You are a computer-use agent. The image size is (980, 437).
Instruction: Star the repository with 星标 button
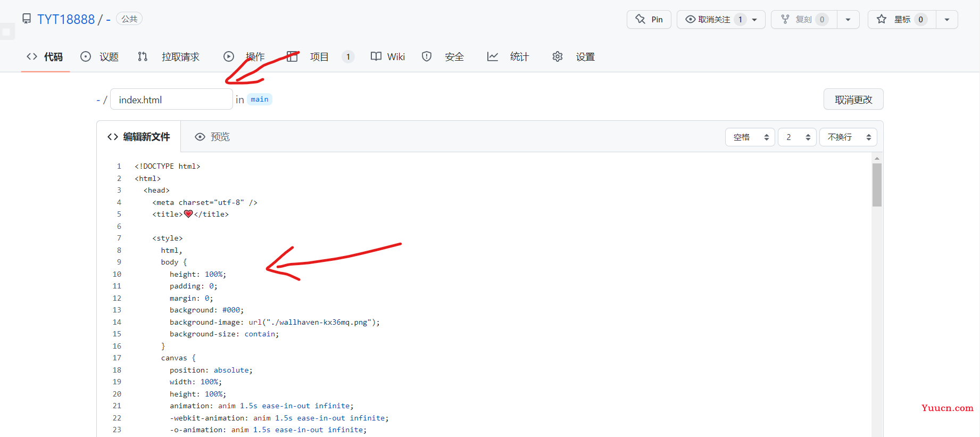pos(902,19)
